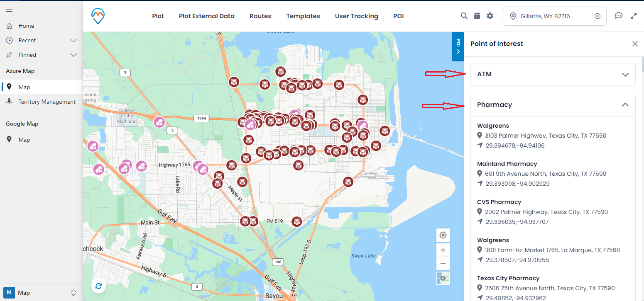
Task: Open Territory Management
Action: click(42, 102)
